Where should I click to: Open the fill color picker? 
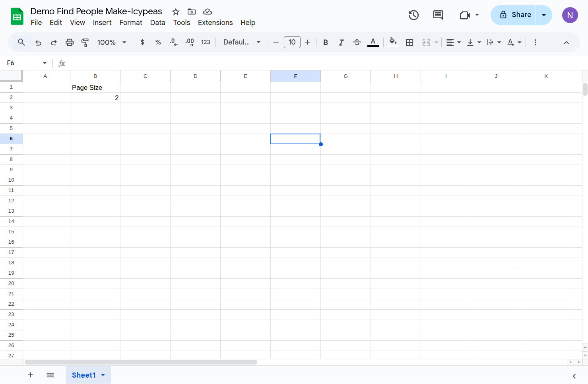[393, 42]
